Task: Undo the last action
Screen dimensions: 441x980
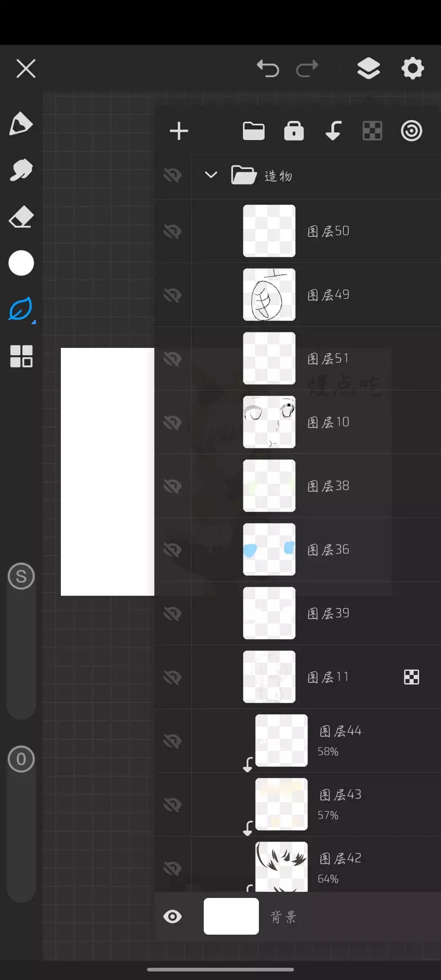Action: (268, 68)
